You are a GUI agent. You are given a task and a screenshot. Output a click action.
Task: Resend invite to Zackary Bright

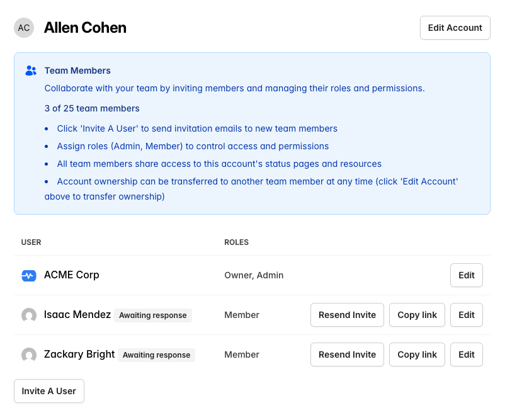tap(347, 355)
